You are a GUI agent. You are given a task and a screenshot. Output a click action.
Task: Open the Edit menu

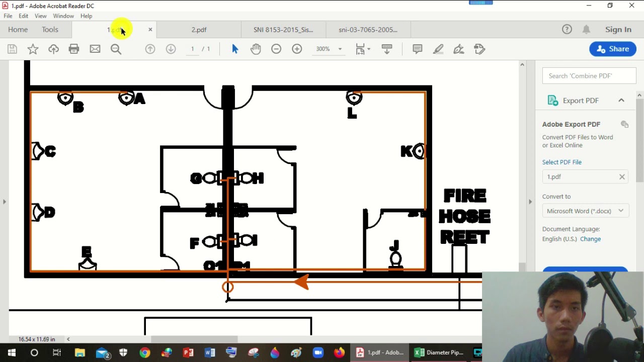tap(24, 16)
